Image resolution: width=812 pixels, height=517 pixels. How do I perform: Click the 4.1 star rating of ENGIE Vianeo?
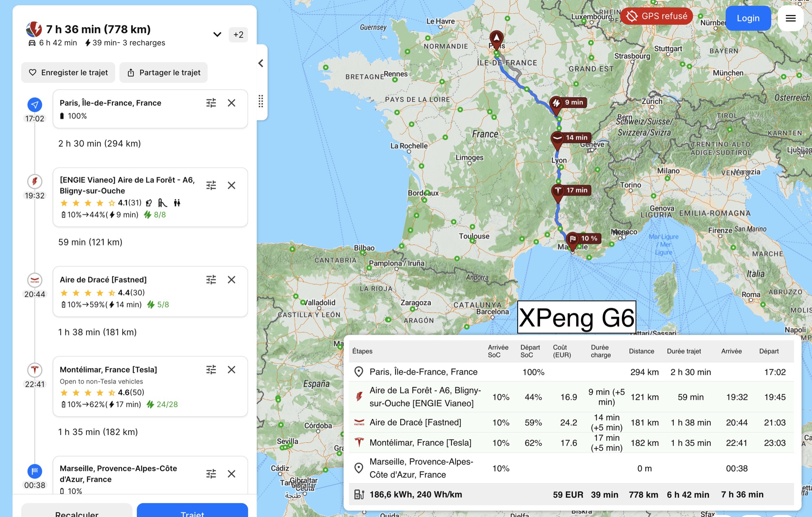101,203
